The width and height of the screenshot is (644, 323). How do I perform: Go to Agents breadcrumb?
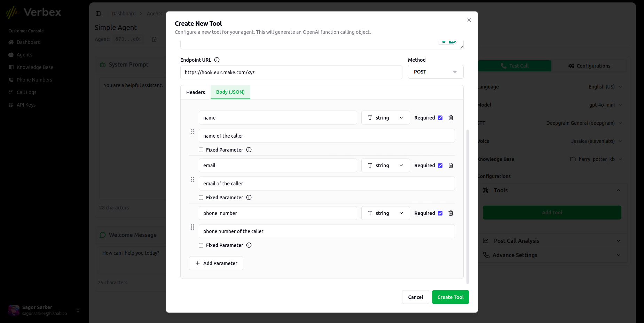click(x=155, y=14)
